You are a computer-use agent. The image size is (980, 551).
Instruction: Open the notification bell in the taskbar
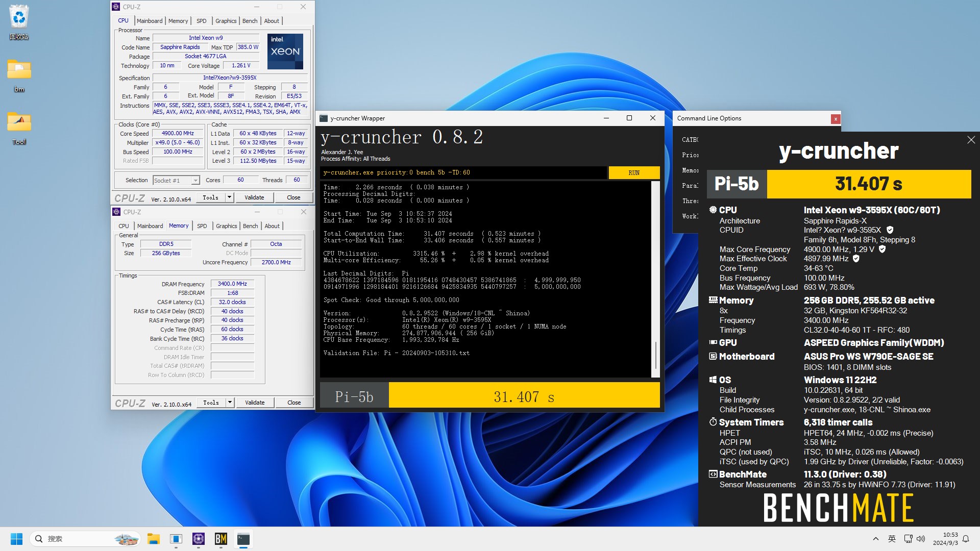966,539
